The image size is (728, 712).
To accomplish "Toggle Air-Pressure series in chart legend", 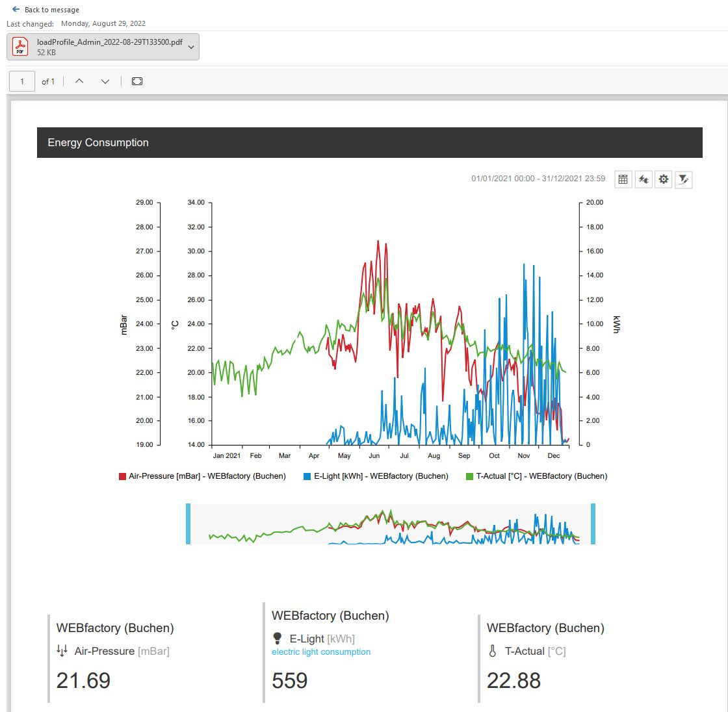I will coord(202,476).
